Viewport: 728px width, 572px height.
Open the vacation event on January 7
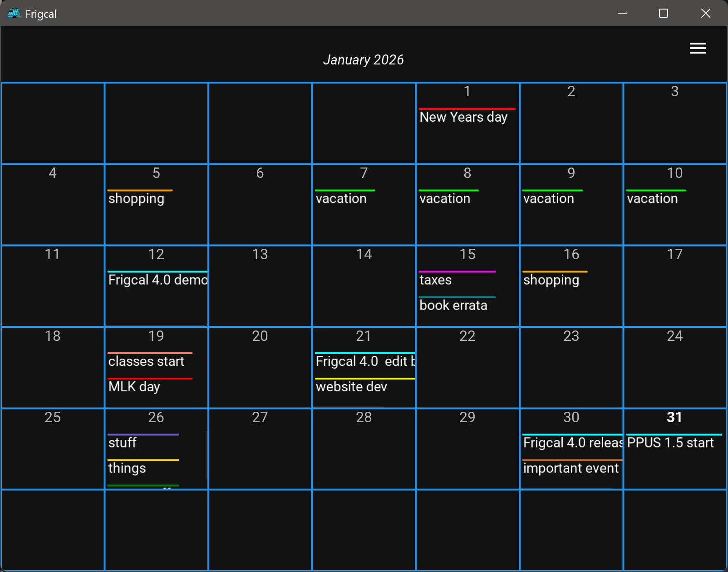coord(341,199)
